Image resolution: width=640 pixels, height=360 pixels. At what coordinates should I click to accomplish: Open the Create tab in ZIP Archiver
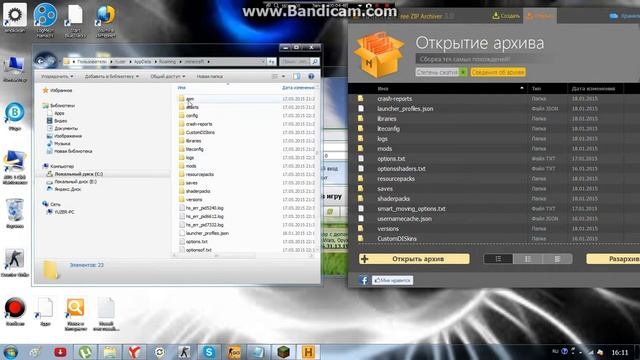click(506, 16)
